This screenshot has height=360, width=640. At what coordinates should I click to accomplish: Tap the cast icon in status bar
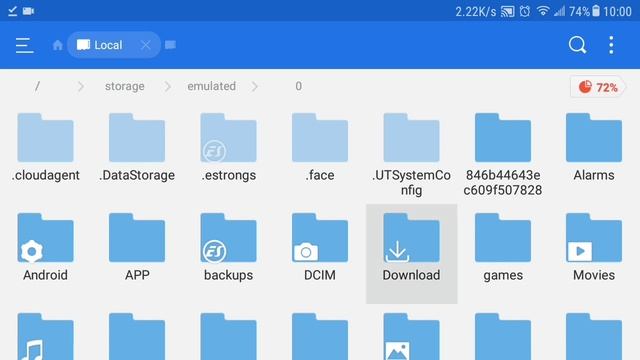click(x=507, y=11)
